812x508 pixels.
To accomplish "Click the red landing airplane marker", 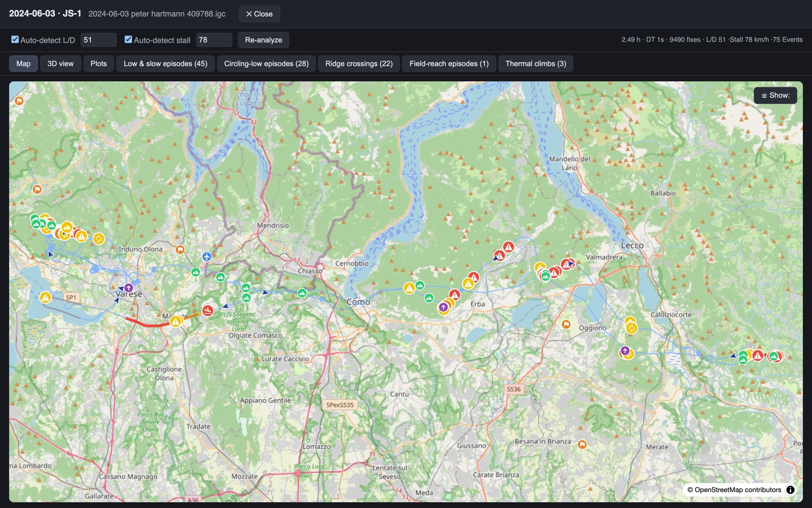I will pos(208,310).
